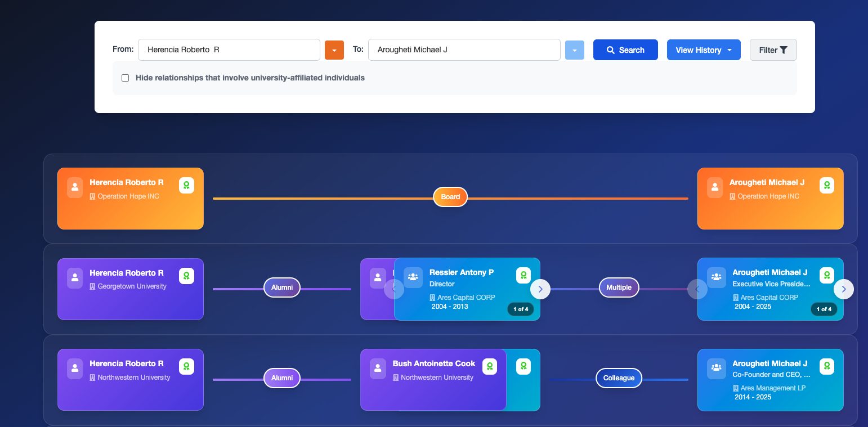Go to next entry on Arougheti's Ares Capital card
The image size is (868, 427).
click(844, 289)
